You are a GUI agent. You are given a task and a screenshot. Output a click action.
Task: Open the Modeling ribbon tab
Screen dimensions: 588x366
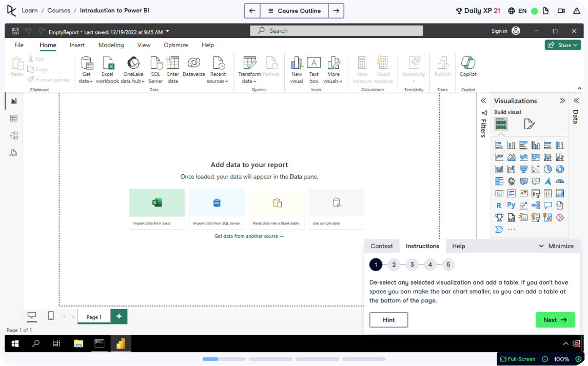click(x=111, y=45)
